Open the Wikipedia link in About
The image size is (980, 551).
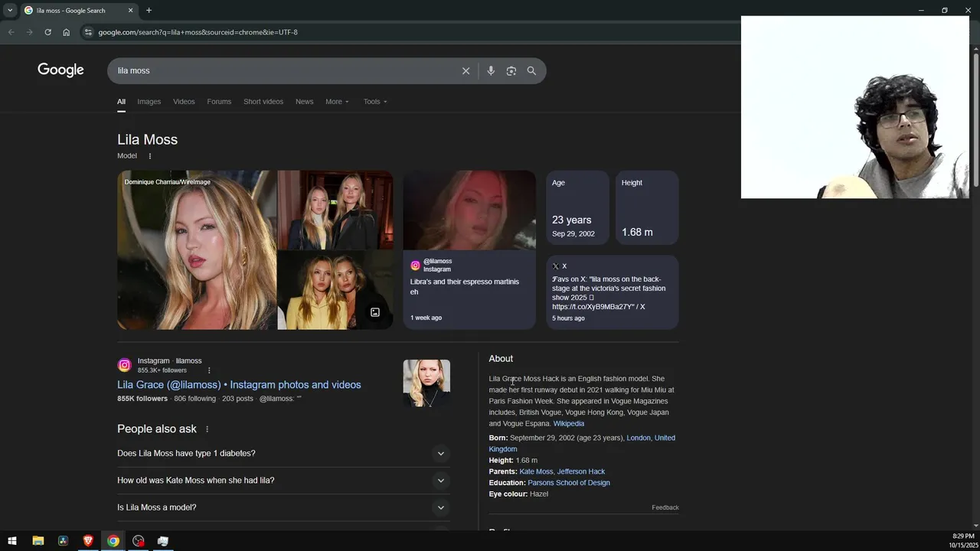point(569,424)
